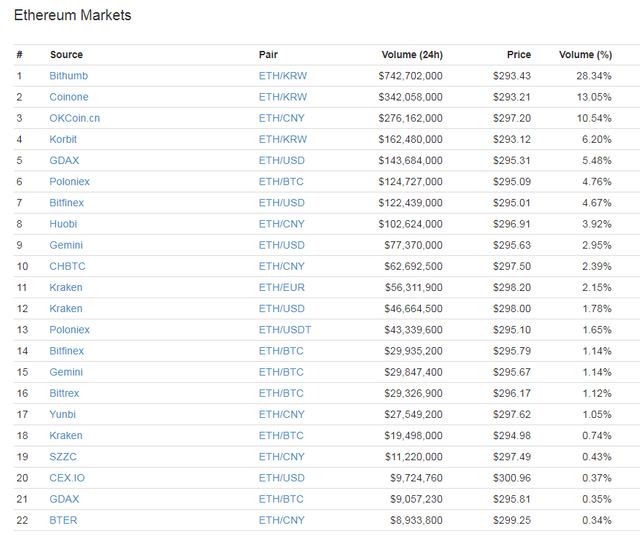
Task: Select the $77,370,000 volume cell
Action: pos(413,245)
